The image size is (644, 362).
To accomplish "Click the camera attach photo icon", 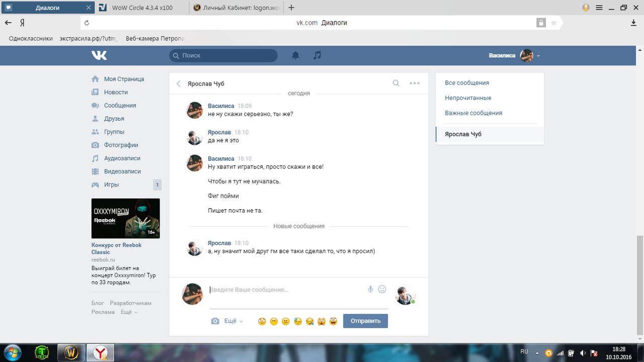I will pyautogui.click(x=215, y=321).
